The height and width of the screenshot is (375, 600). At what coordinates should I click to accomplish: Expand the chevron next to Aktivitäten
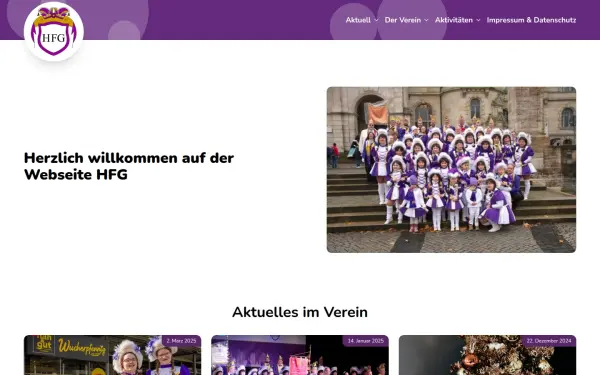(x=478, y=20)
